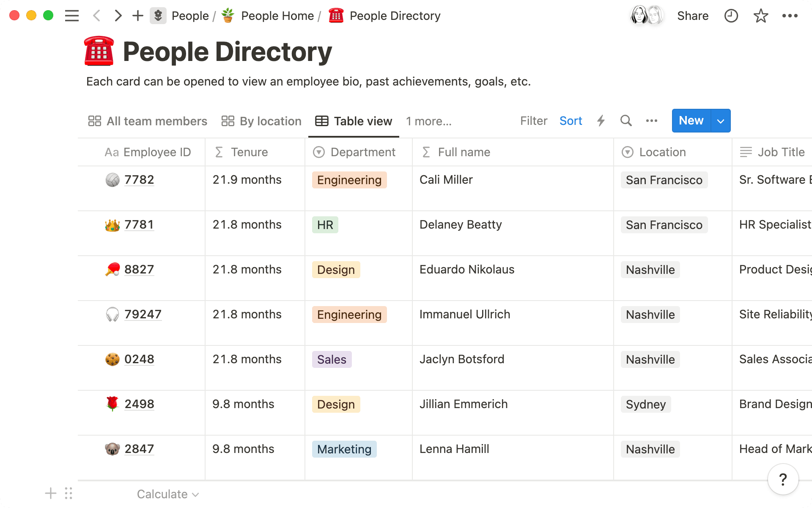Image resolution: width=812 pixels, height=508 pixels.
Task: Create a new page with the plus icon
Action: [137, 16]
